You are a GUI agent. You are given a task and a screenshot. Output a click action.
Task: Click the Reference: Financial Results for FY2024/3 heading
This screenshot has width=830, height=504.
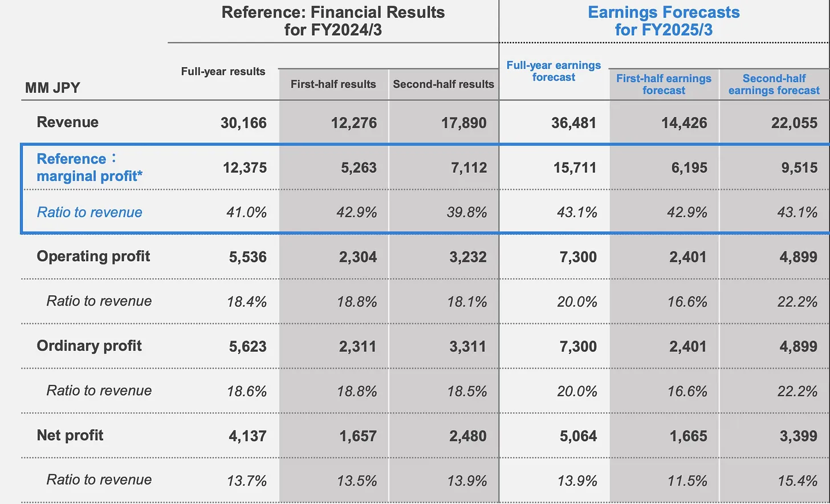click(333, 21)
